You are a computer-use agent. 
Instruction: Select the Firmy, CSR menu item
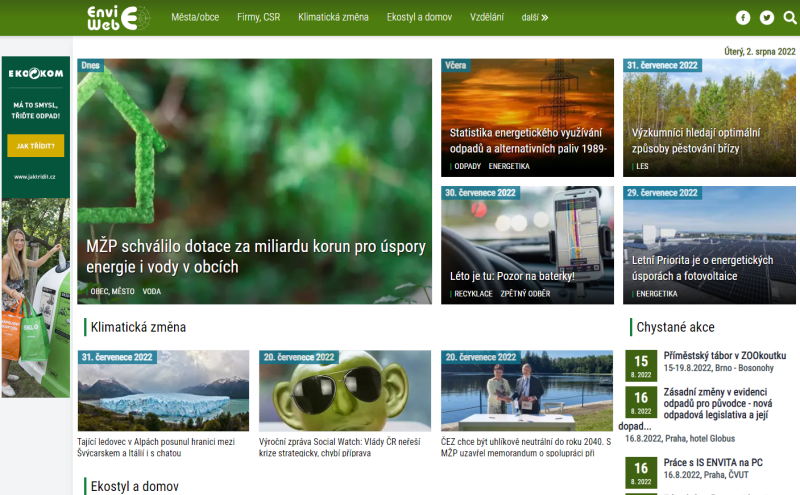tap(258, 17)
